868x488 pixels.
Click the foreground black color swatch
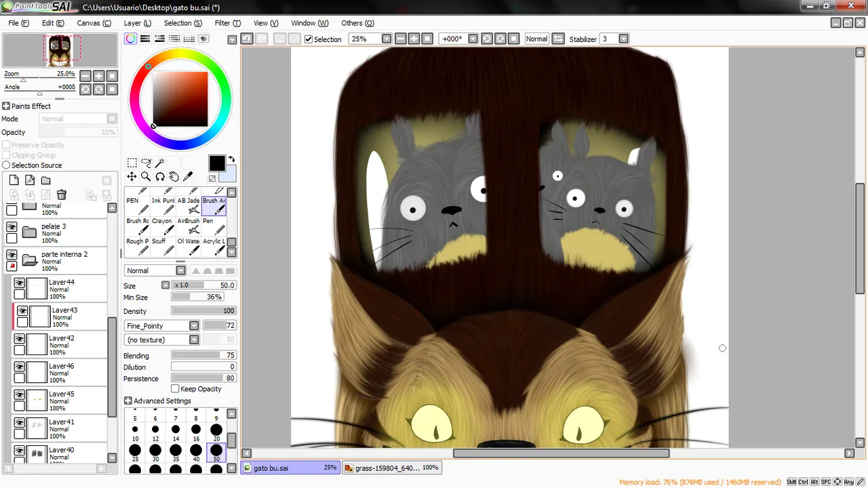pyautogui.click(x=216, y=163)
